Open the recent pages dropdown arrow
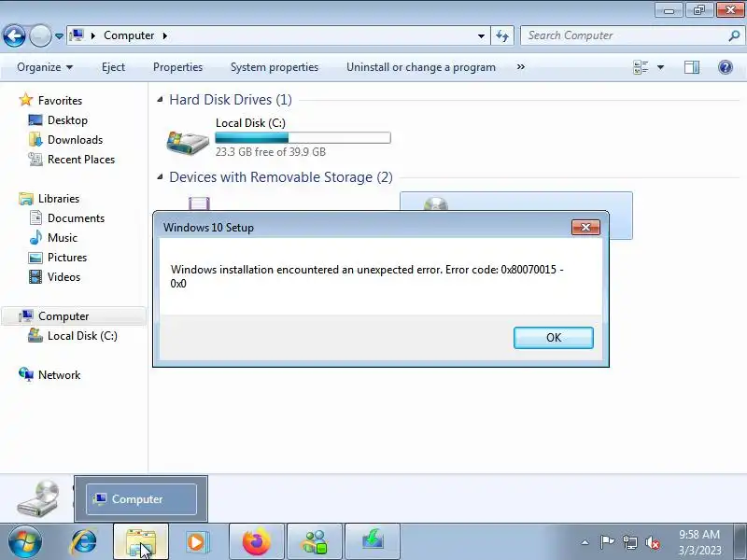This screenshot has width=747, height=560. pos(59,36)
